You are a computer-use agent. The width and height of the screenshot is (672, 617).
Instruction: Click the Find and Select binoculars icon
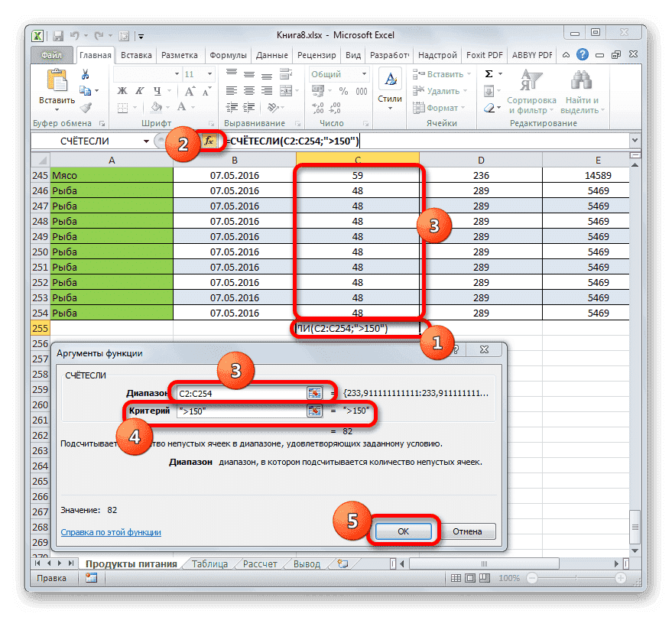[x=581, y=78]
